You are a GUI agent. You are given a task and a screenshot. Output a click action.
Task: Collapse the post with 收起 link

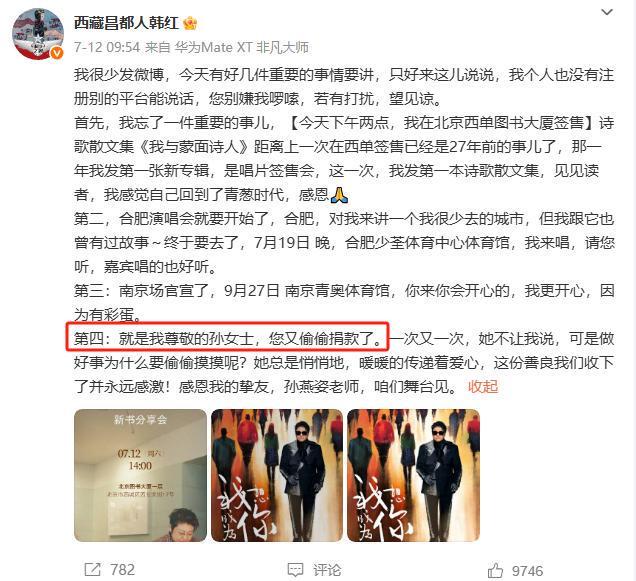point(483,386)
